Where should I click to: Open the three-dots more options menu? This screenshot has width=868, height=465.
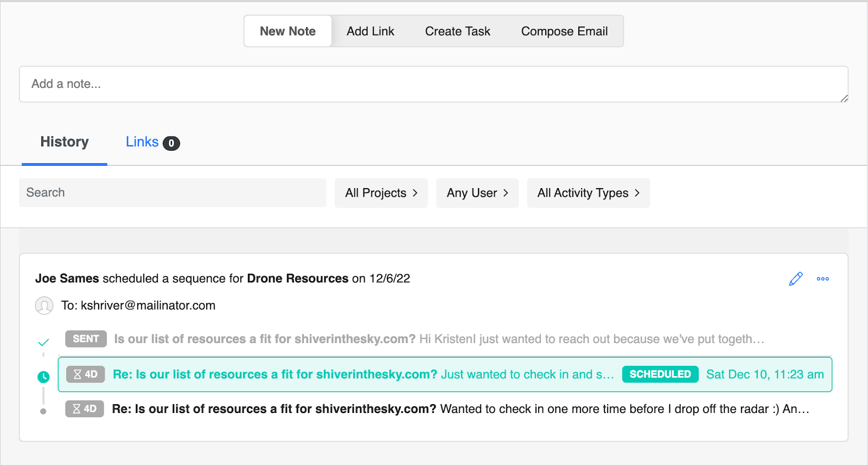pyautogui.click(x=822, y=279)
